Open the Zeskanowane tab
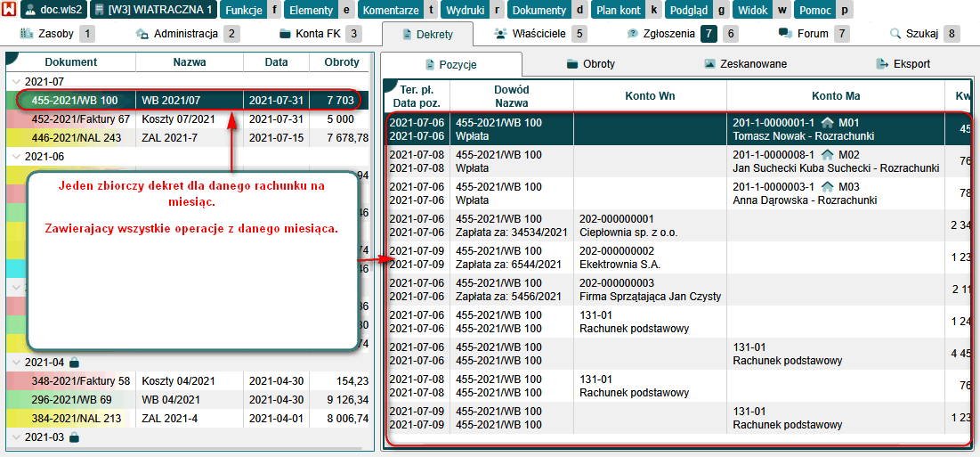 click(744, 64)
